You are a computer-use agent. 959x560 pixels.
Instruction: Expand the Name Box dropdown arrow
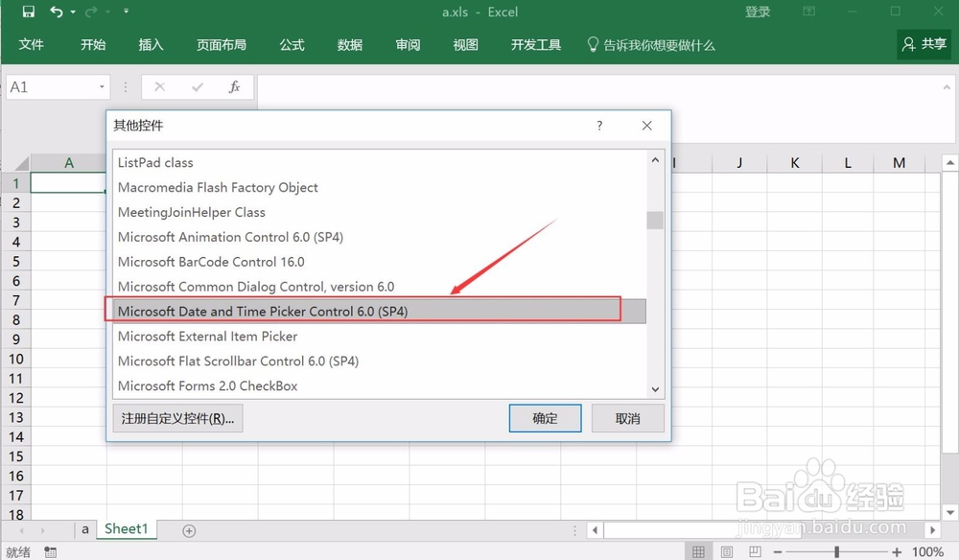[x=103, y=87]
